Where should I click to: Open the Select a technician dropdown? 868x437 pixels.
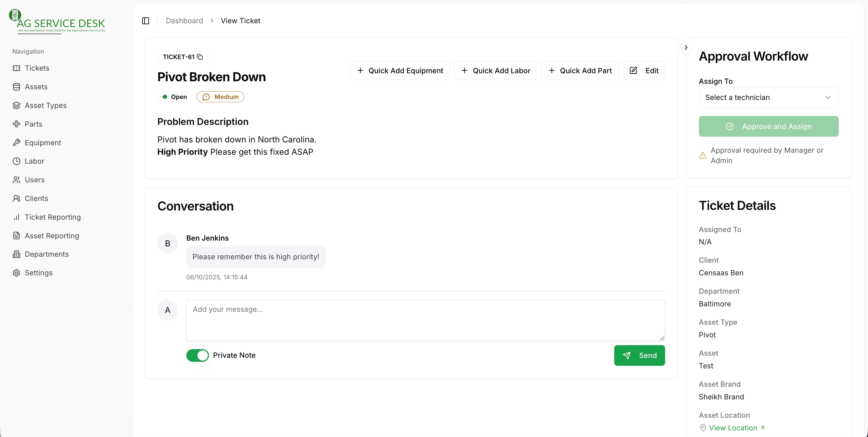point(768,97)
